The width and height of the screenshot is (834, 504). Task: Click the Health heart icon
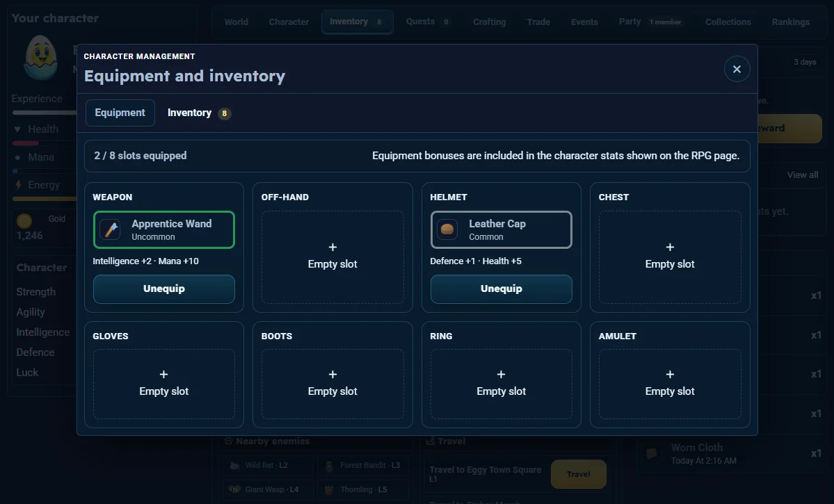click(x=17, y=129)
